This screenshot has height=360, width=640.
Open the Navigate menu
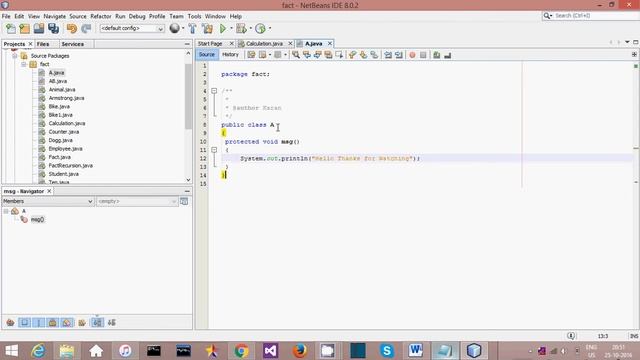click(x=54, y=16)
